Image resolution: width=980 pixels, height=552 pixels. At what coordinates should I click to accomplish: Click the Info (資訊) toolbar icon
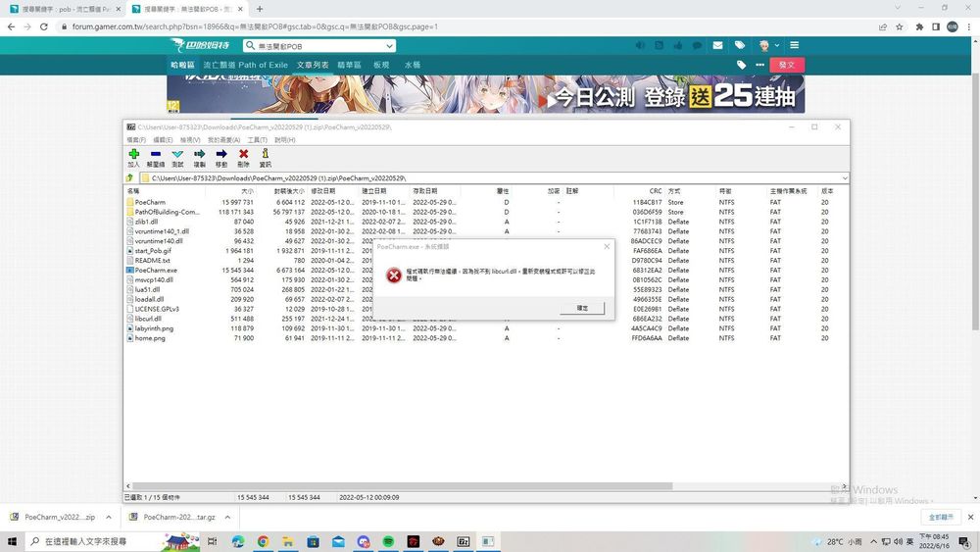point(265,155)
